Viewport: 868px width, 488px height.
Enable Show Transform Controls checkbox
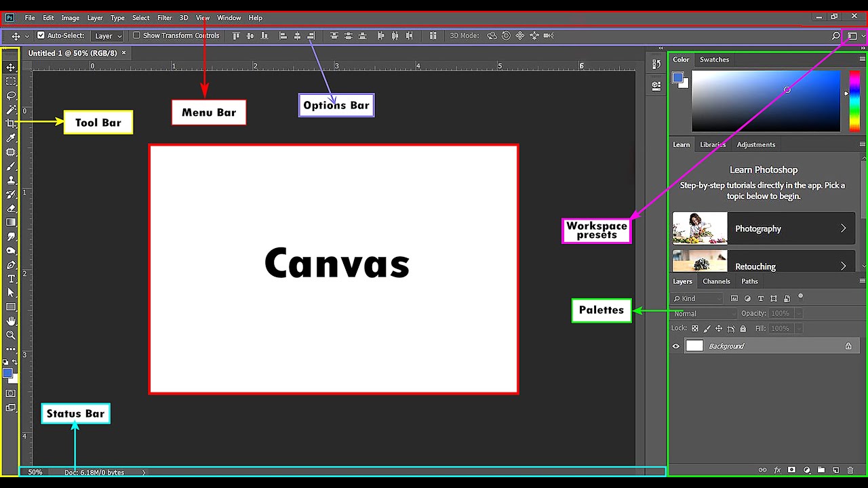(136, 35)
